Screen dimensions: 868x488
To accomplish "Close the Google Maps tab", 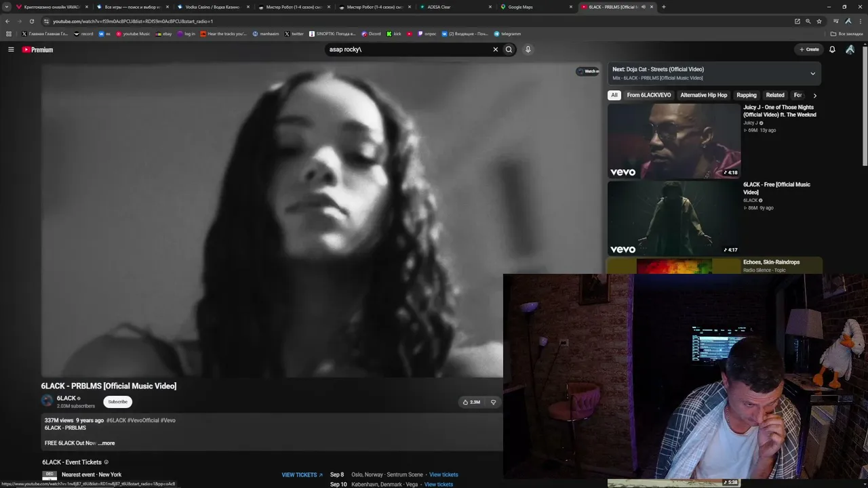I will (570, 7).
